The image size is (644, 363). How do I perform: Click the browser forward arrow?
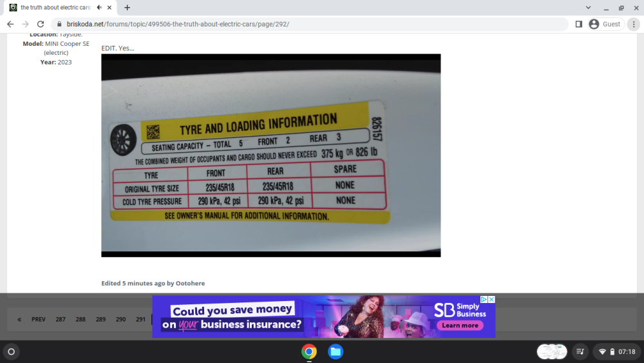click(26, 25)
